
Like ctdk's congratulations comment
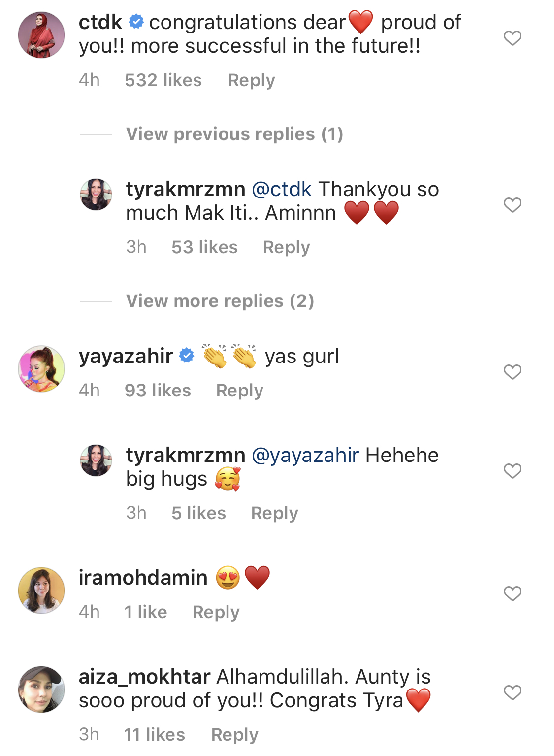pyautogui.click(x=512, y=38)
